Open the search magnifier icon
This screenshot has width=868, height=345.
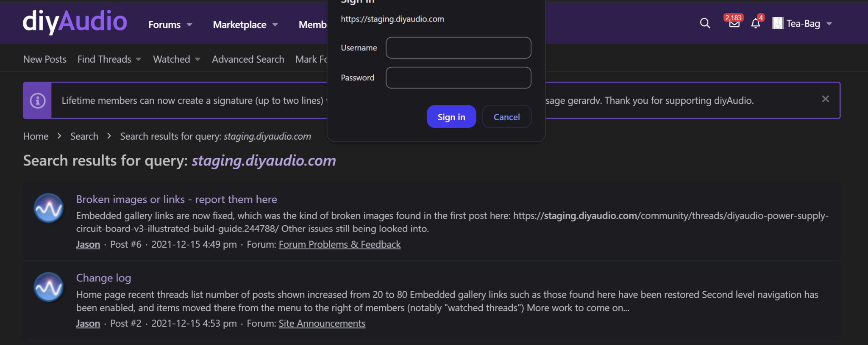click(x=705, y=23)
